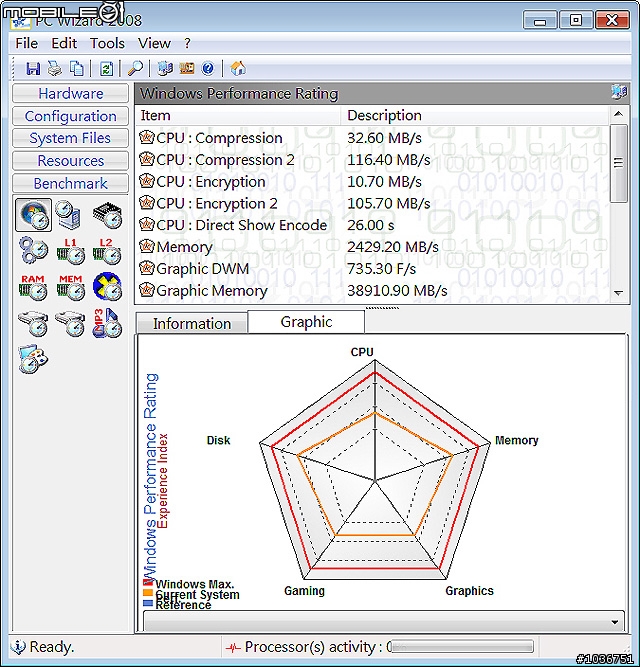Click the Processor(s) activity progress bar
This screenshot has height=667, width=640.
coord(462,647)
